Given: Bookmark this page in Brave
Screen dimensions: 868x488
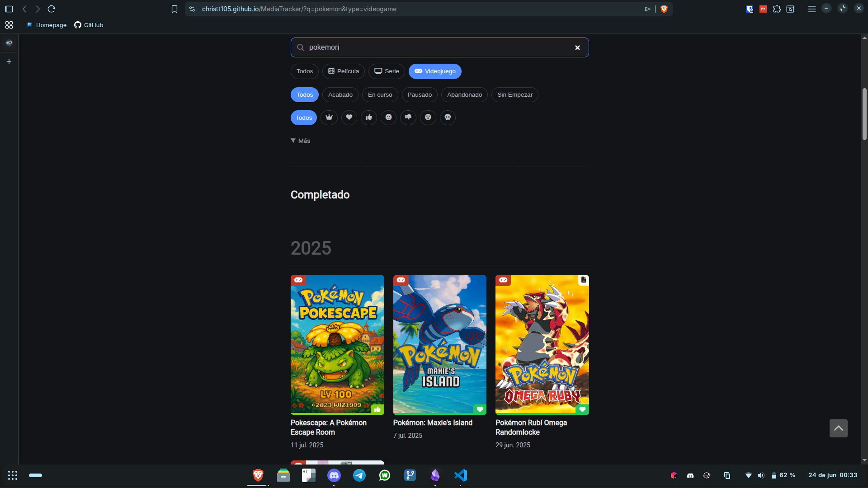Looking at the screenshot, I should point(175,9).
